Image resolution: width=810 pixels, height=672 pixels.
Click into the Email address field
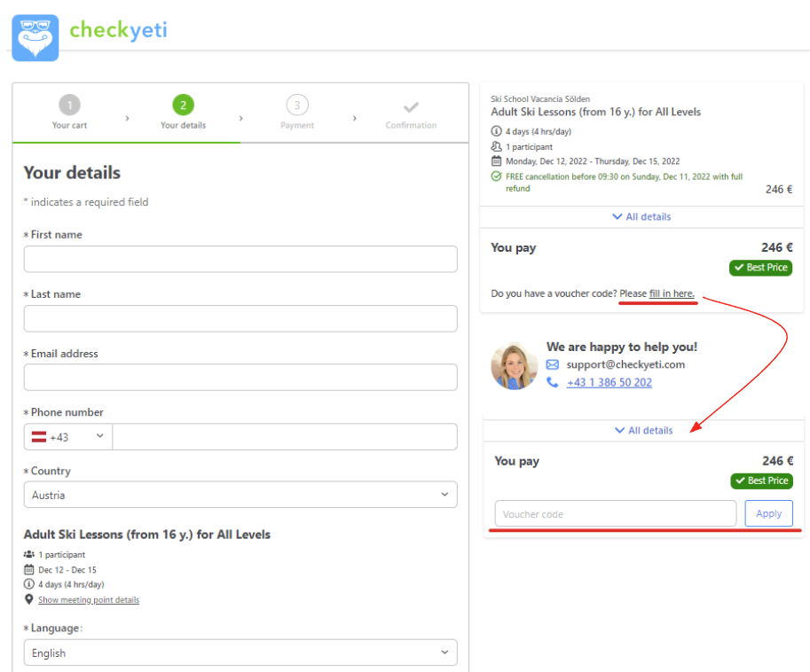(240, 378)
